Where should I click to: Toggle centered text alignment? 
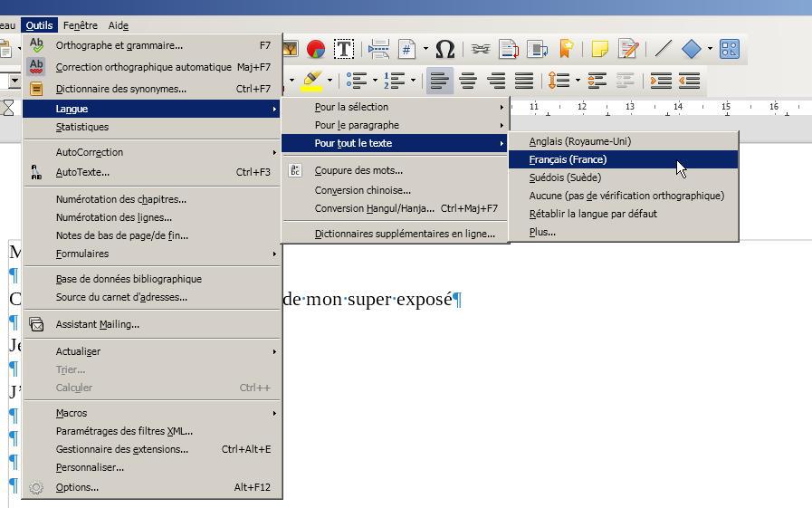(x=468, y=81)
